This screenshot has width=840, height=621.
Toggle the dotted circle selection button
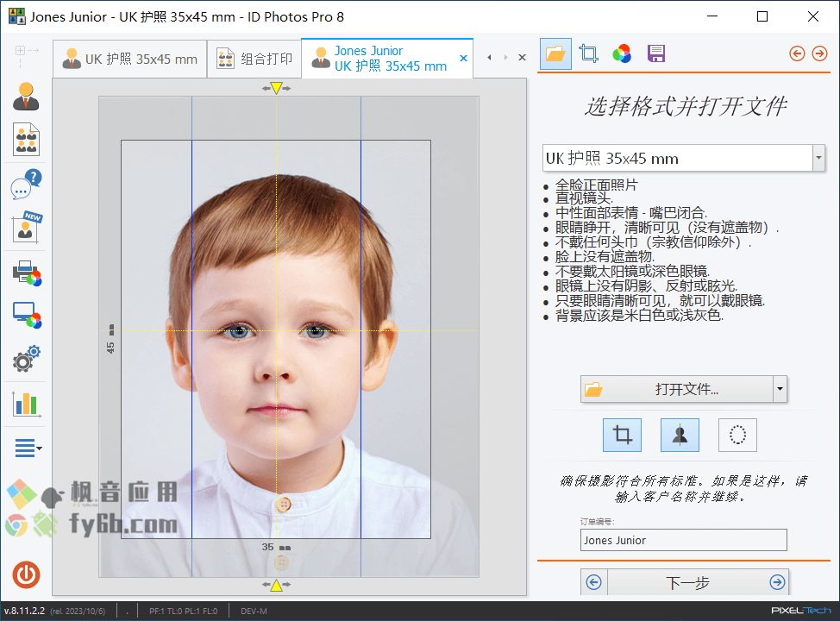pyautogui.click(x=737, y=435)
